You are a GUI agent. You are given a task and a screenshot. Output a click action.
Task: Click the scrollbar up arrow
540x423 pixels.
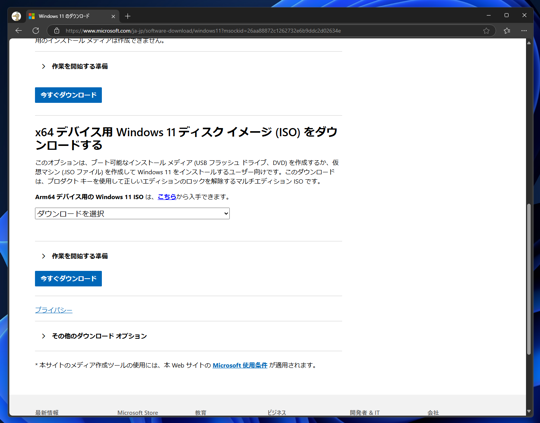[529, 43]
